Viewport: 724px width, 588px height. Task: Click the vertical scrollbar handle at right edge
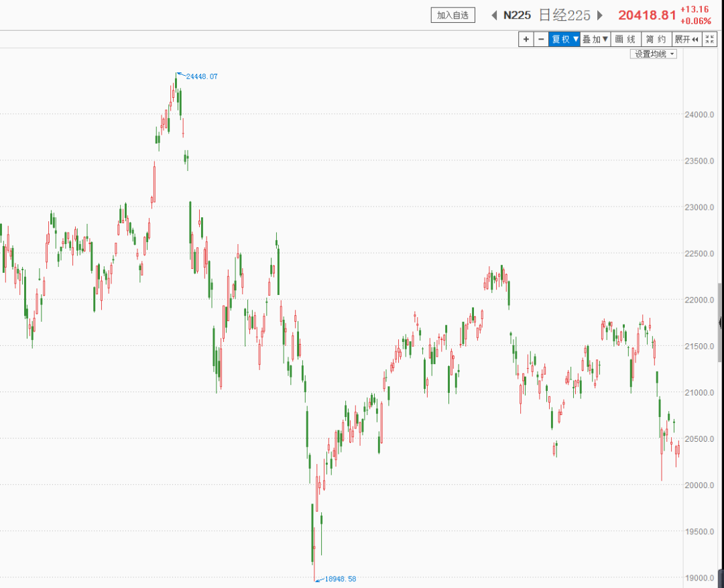click(x=720, y=322)
